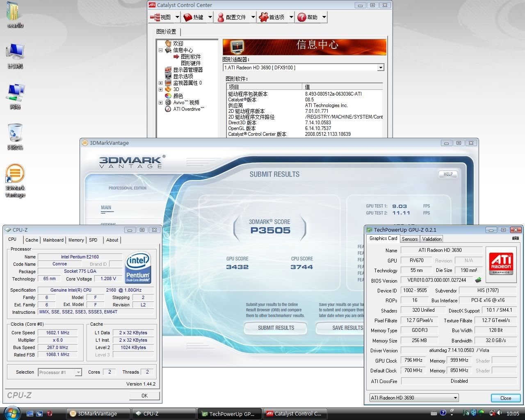
Task: Click HELP button in 3DMark Vantage
Action: 448,174
